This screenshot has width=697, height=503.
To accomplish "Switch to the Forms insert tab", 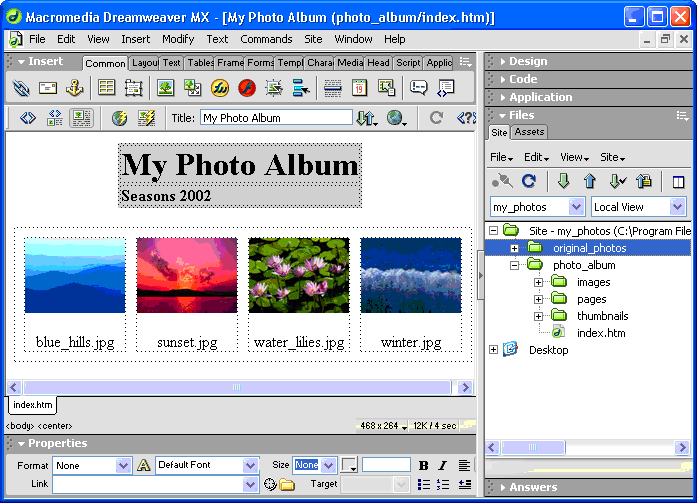I will [x=260, y=63].
